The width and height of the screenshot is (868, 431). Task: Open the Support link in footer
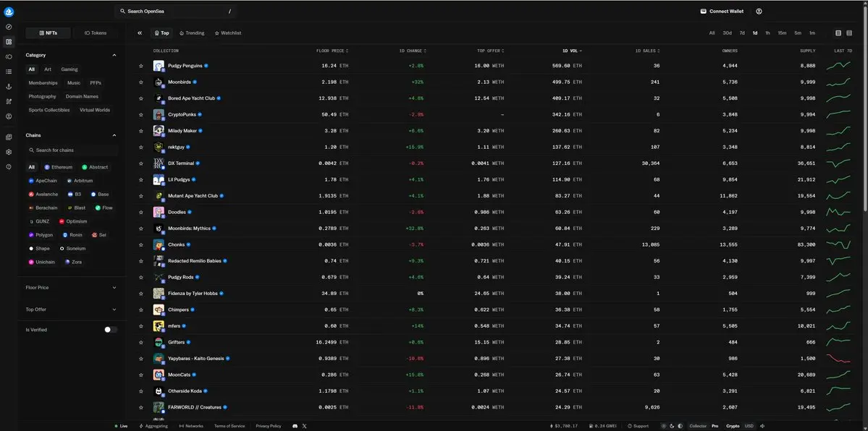[638, 426]
